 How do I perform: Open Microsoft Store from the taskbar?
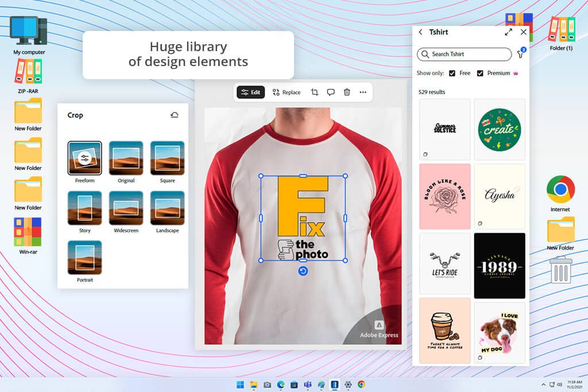point(295,385)
